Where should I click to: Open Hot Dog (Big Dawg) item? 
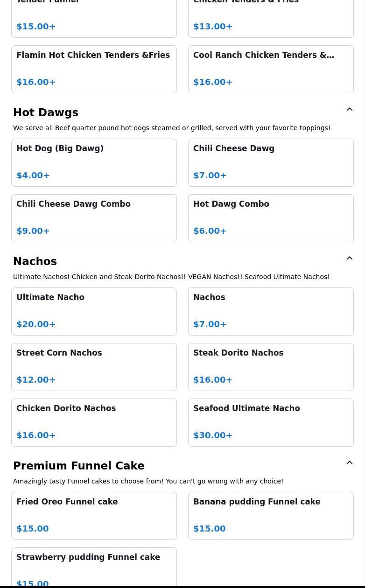pos(94,162)
